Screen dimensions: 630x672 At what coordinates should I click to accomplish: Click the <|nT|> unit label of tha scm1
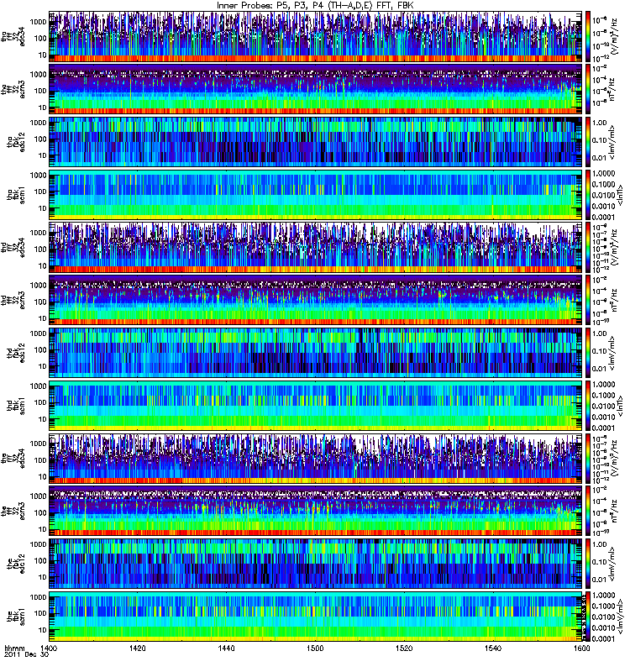(620, 195)
